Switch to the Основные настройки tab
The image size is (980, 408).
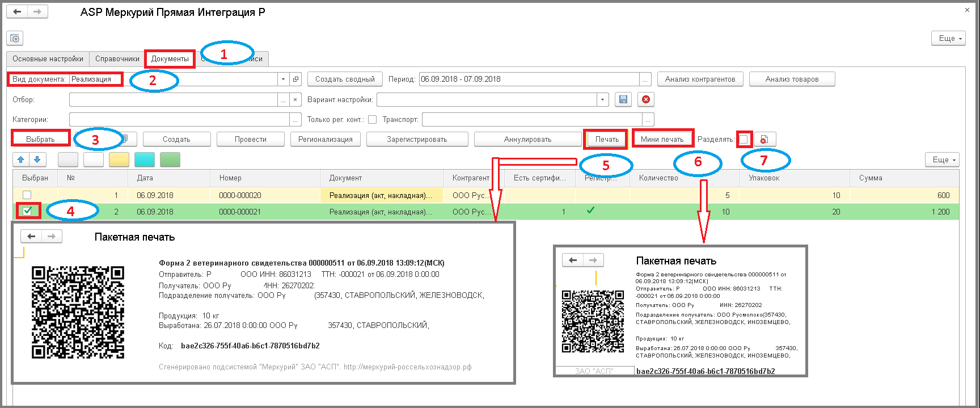point(48,59)
